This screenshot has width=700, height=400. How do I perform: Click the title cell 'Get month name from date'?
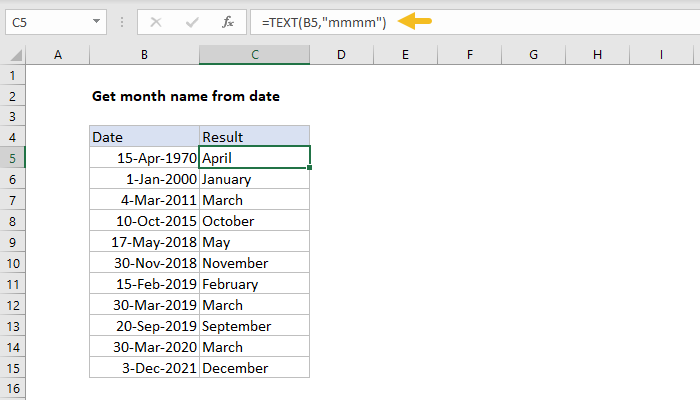[185, 97]
